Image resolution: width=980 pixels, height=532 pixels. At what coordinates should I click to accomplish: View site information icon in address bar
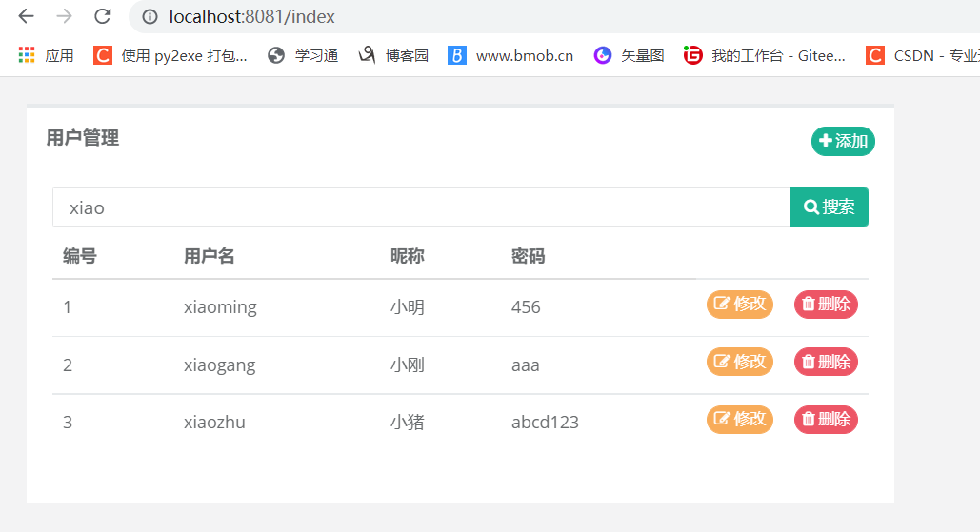click(x=150, y=17)
